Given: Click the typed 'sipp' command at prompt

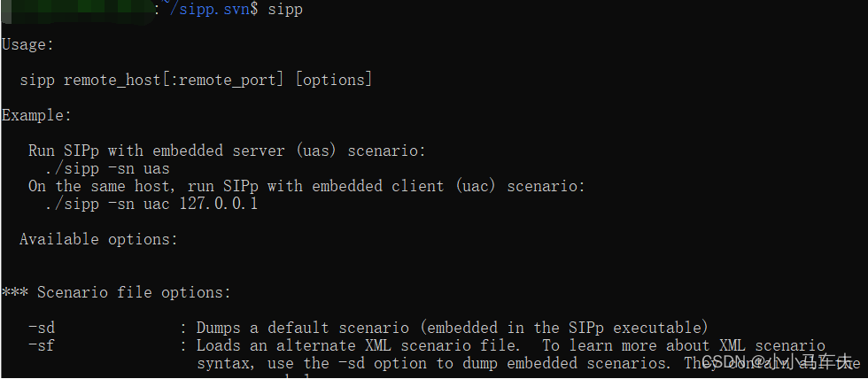Looking at the screenshot, I should [x=285, y=11].
